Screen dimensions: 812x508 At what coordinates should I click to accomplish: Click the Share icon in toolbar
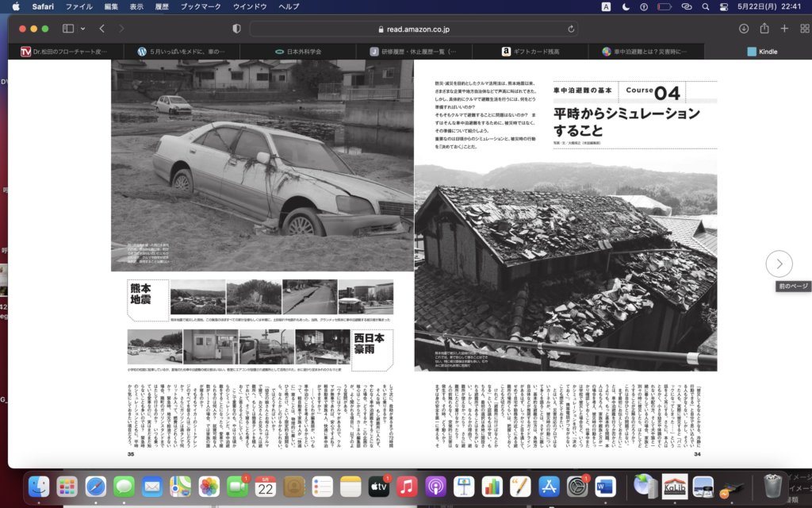click(x=764, y=29)
